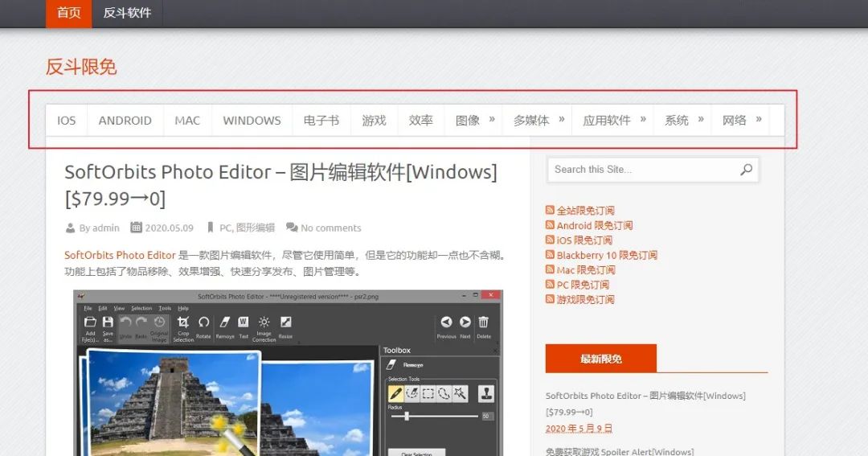Select MAC category in navigation
Screen dimensions: 868x456
[x=187, y=121]
